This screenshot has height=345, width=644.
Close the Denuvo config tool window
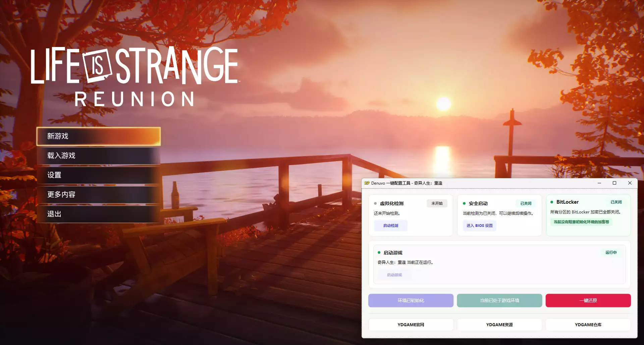630,183
